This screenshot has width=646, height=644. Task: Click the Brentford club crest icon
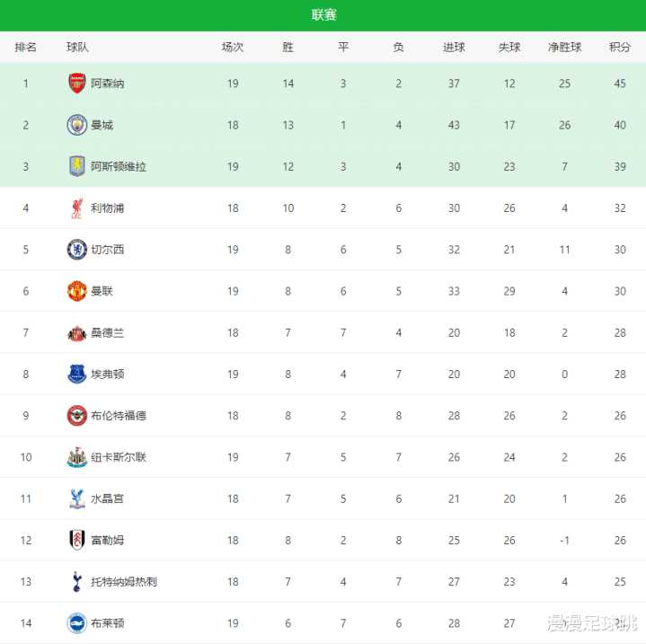[77, 416]
